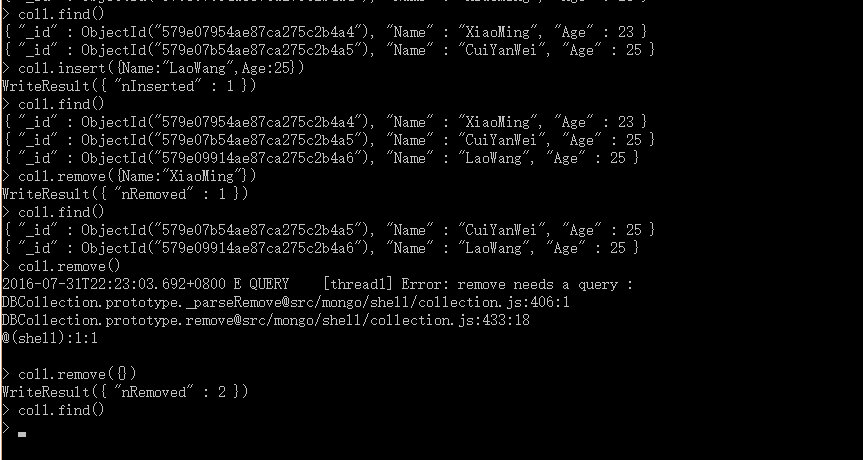Click the blinking cursor at the bottom prompt
The height and width of the screenshot is (460, 863).
tap(22, 434)
